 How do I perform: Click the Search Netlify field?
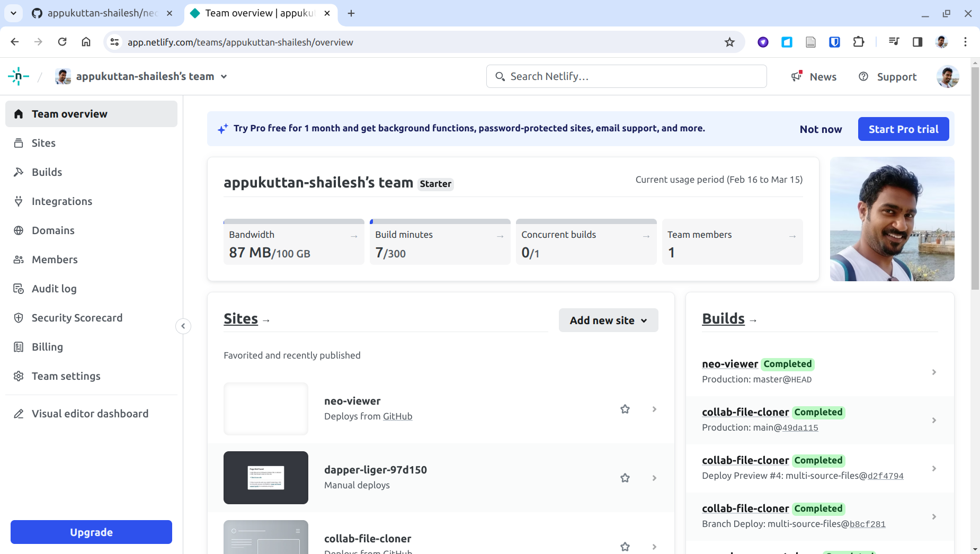click(x=626, y=76)
